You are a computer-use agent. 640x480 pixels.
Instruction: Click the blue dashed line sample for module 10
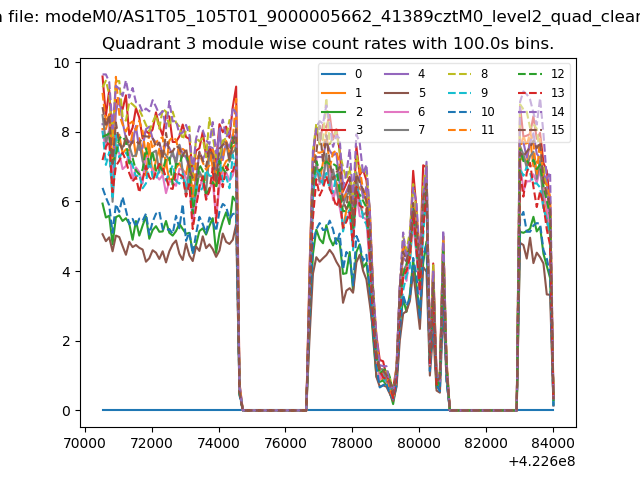[459, 111]
